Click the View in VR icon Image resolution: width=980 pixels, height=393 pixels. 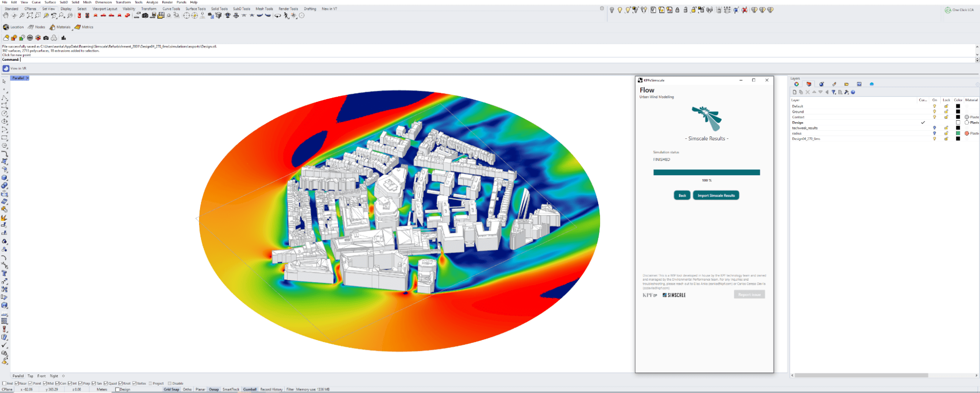pos(6,68)
